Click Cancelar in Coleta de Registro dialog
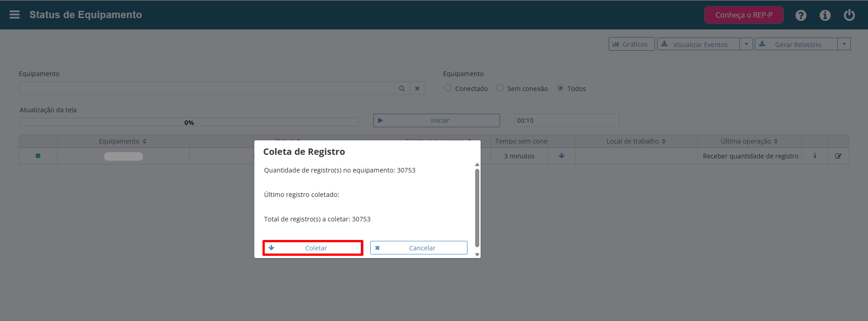Image resolution: width=868 pixels, height=321 pixels. point(419,248)
